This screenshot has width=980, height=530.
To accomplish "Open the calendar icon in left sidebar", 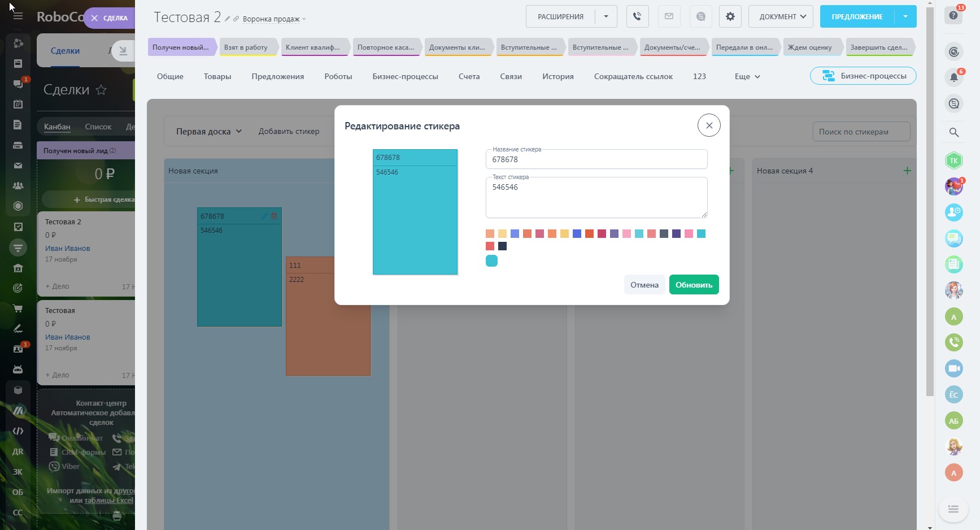I will [x=18, y=104].
